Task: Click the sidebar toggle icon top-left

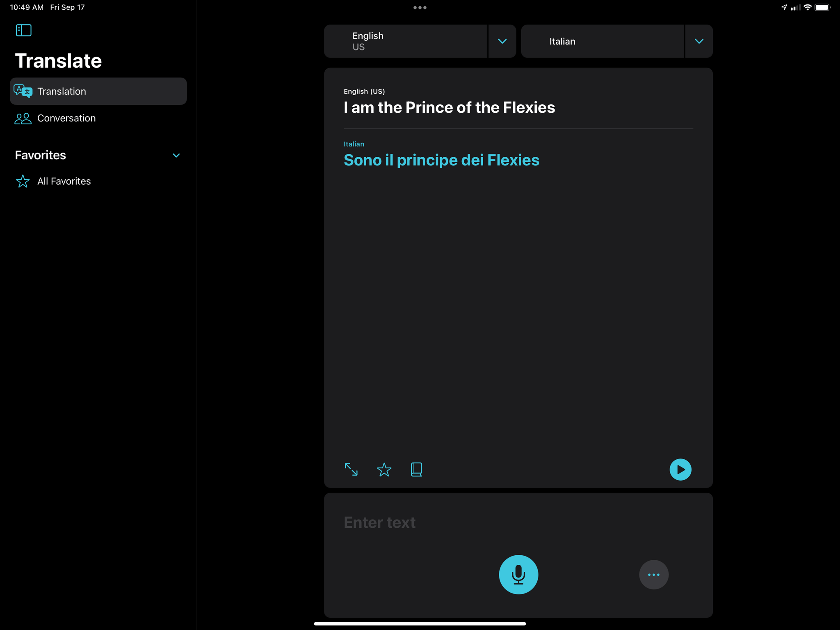Action: click(23, 30)
